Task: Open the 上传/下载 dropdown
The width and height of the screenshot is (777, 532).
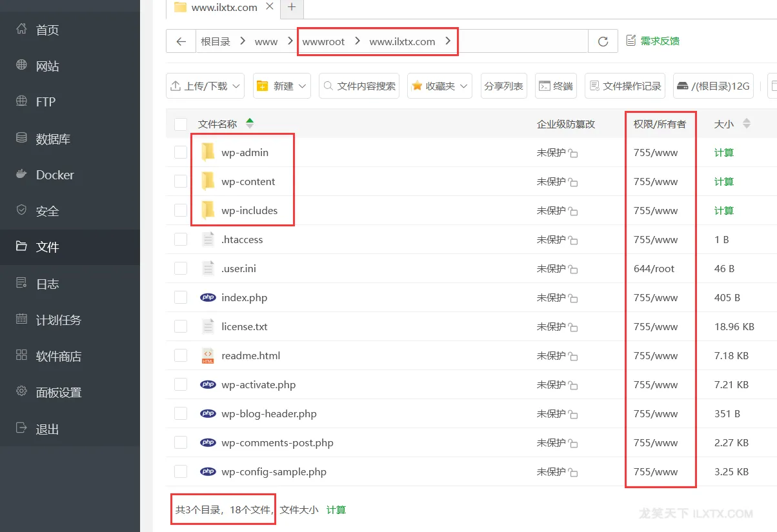Action: coord(205,86)
